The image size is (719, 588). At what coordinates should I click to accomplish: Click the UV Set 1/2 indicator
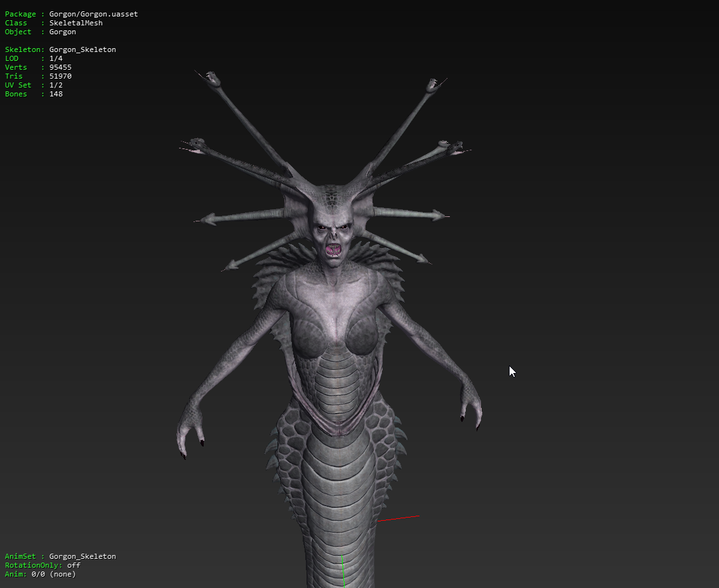click(55, 85)
